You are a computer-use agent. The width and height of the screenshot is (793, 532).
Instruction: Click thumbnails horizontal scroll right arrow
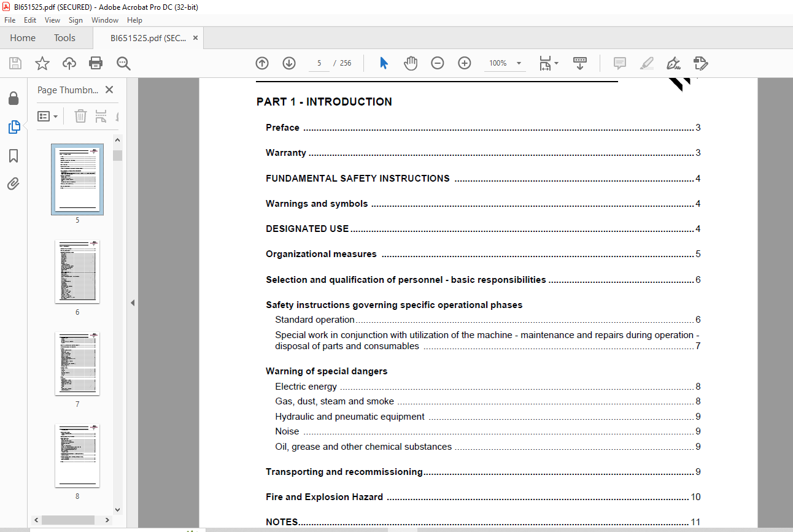(106, 520)
